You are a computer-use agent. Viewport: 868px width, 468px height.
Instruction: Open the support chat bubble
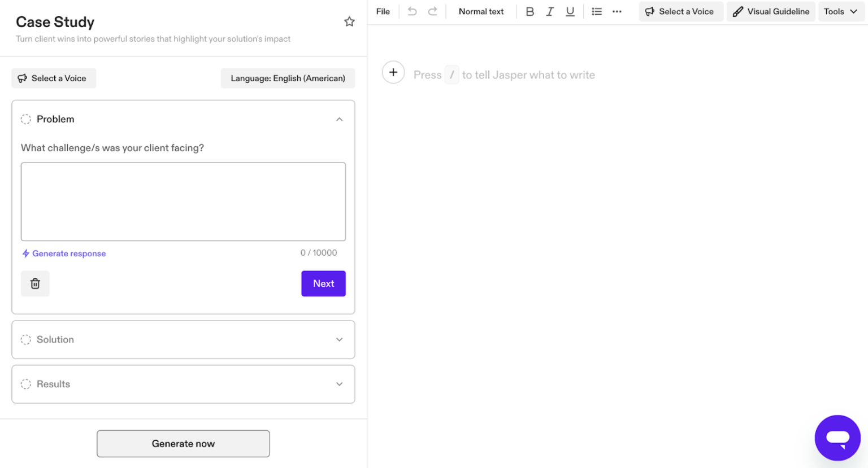(x=838, y=438)
